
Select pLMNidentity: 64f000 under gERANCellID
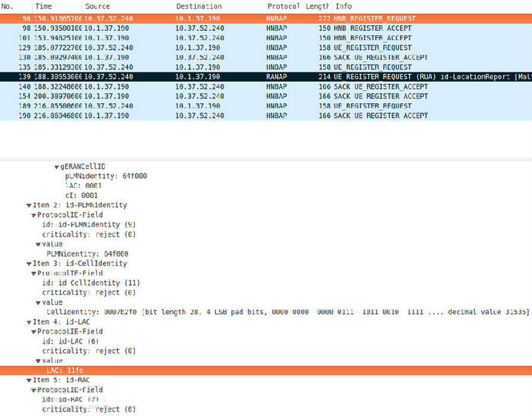click(x=106, y=176)
